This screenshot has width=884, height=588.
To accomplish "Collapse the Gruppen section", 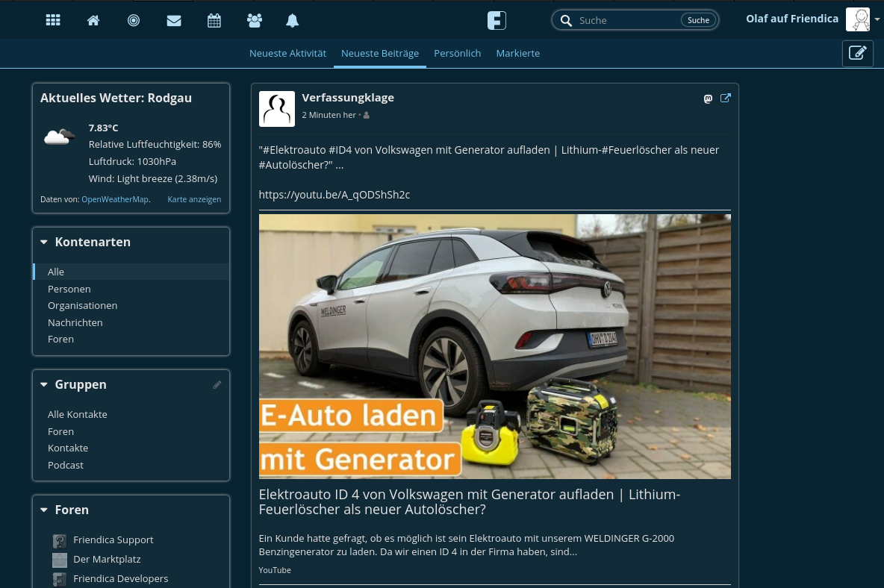I will click(44, 385).
